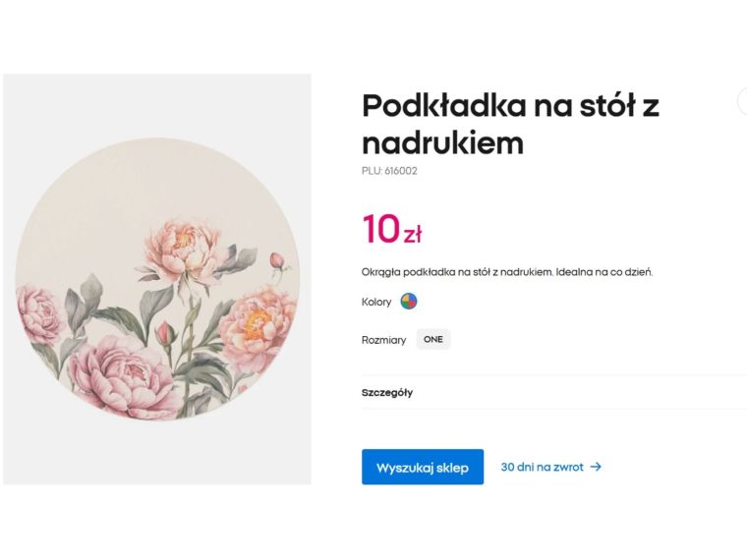Click the multicolor Kolory swatch

click(x=409, y=302)
